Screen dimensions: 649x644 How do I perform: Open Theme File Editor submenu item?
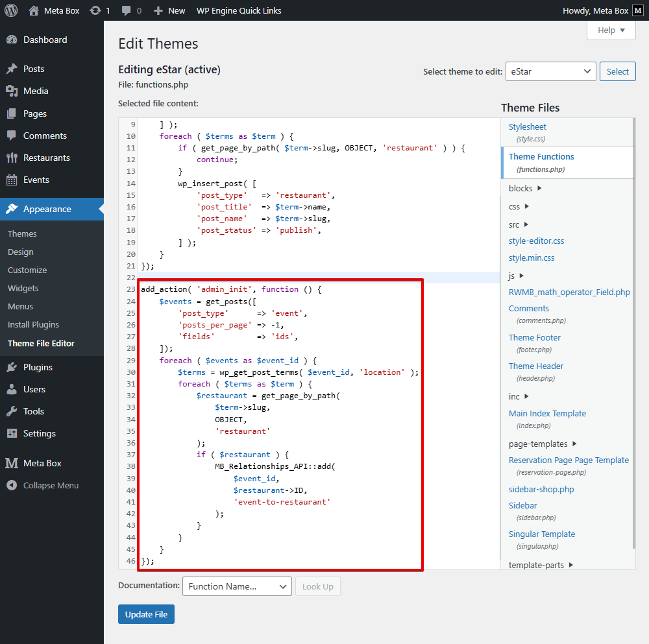coord(42,343)
